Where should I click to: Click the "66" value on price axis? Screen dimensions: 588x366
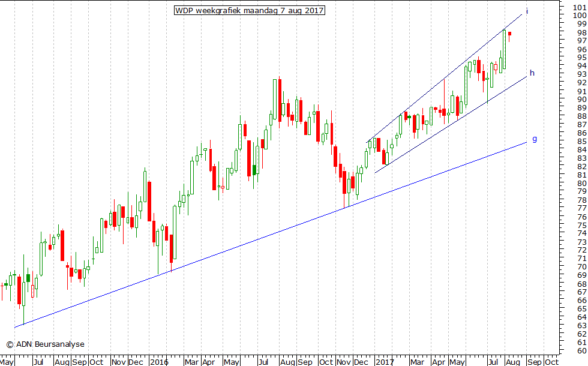(x=582, y=301)
